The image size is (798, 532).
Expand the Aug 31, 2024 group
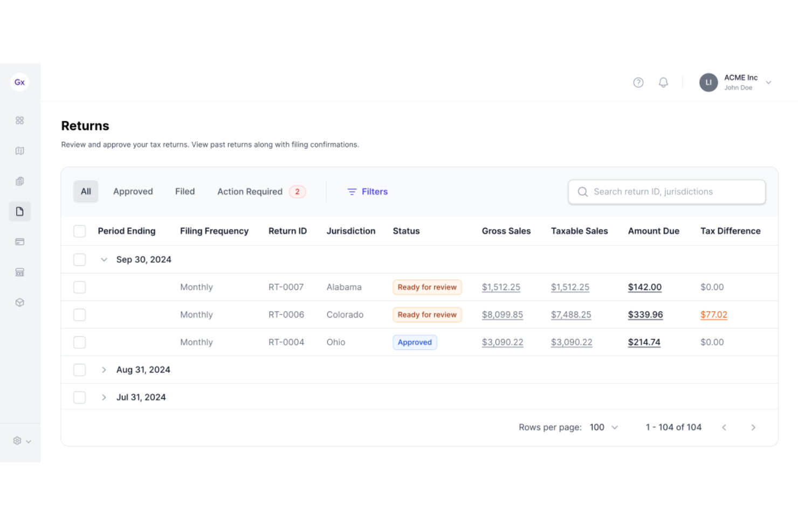point(104,370)
